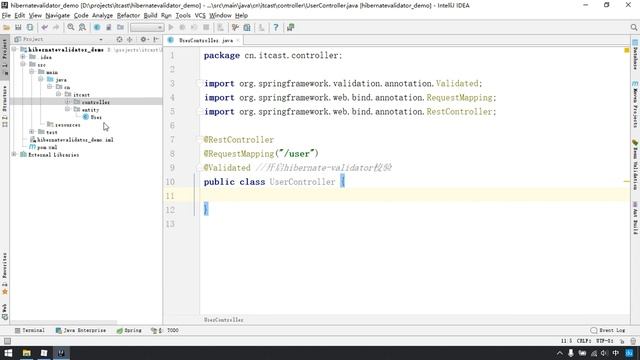Close the UserController.java tab

pos(238,40)
